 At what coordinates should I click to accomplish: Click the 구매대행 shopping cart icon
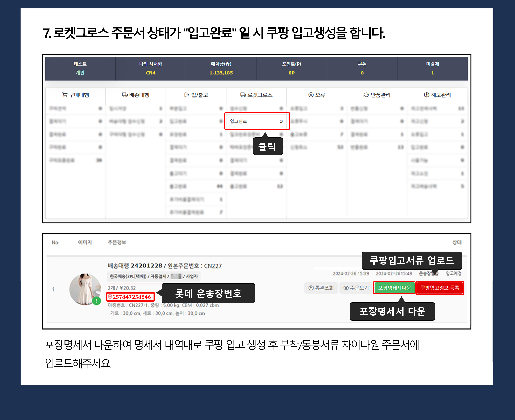pos(64,95)
